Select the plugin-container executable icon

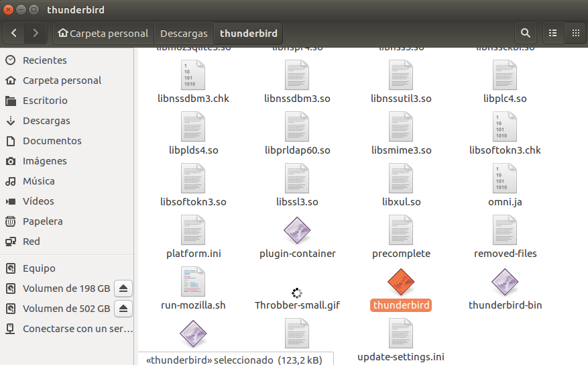pyautogui.click(x=297, y=230)
